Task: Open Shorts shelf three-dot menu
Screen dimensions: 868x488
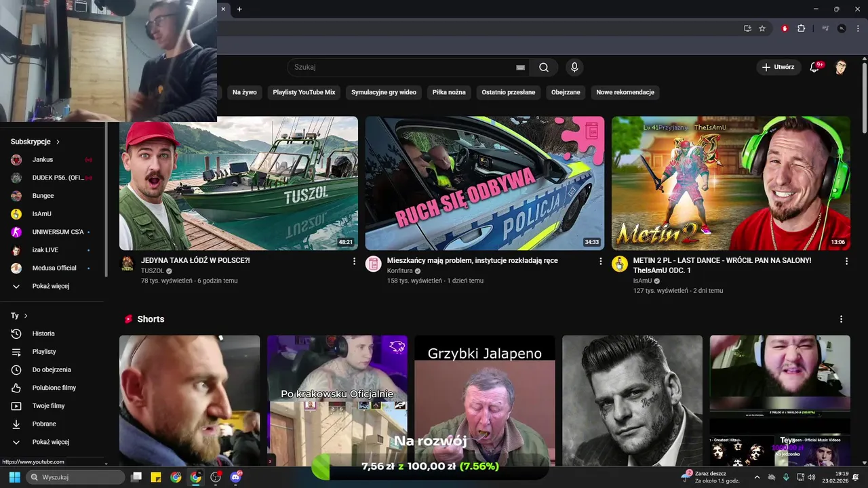Action: point(842,319)
